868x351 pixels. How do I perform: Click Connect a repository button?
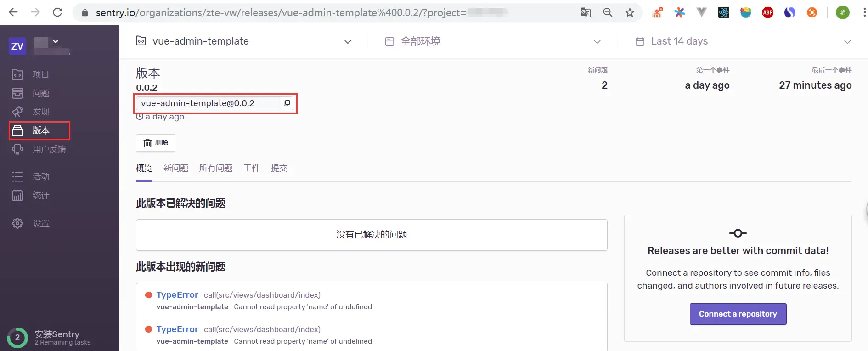tap(738, 314)
